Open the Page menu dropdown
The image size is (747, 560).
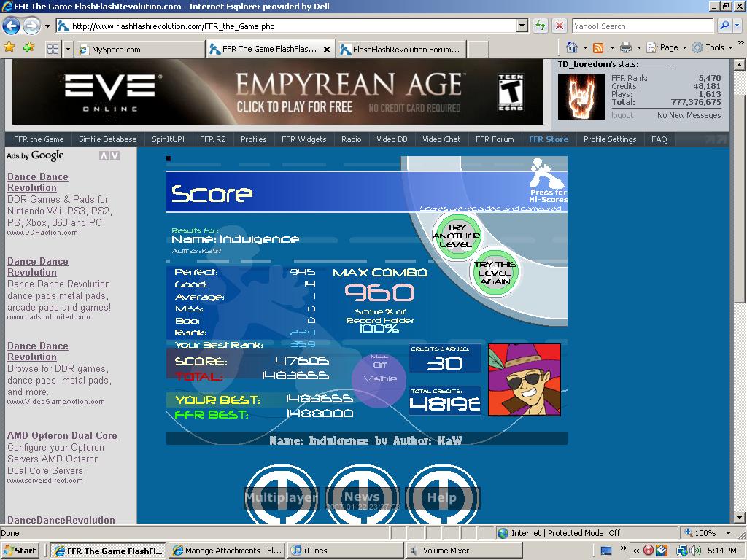(x=667, y=47)
